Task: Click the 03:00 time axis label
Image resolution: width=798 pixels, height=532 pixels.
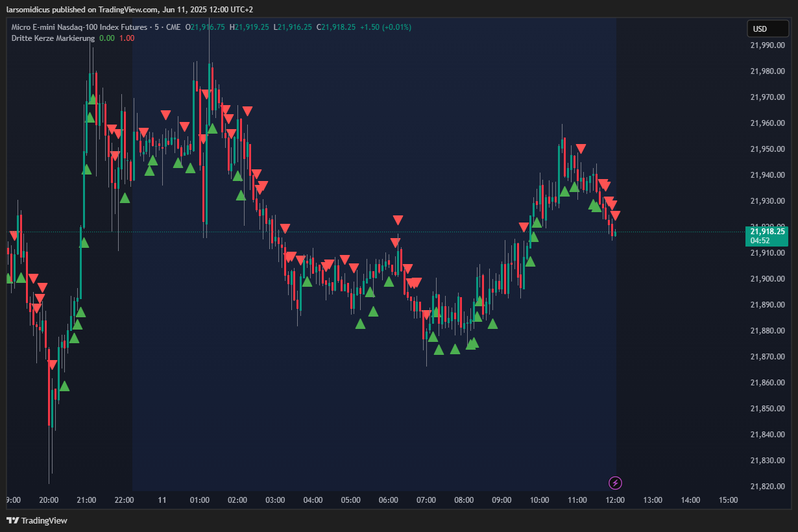Action: coord(275,500)
